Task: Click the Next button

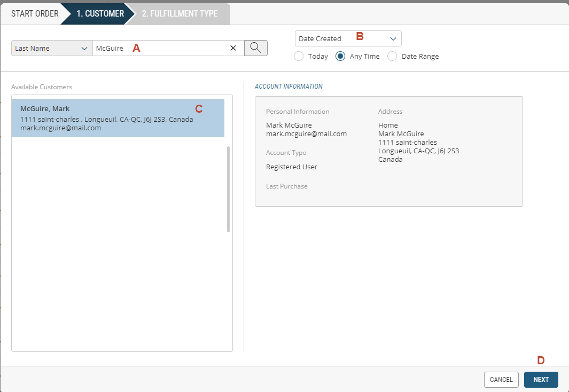Action: pyautogui.click(x=541, y=380)
